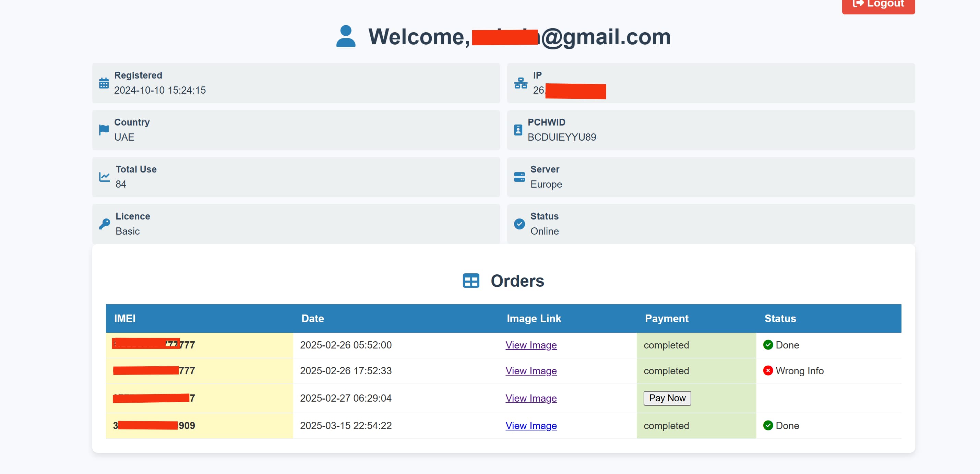Click the green check icon in first Done row

(768, 345)
